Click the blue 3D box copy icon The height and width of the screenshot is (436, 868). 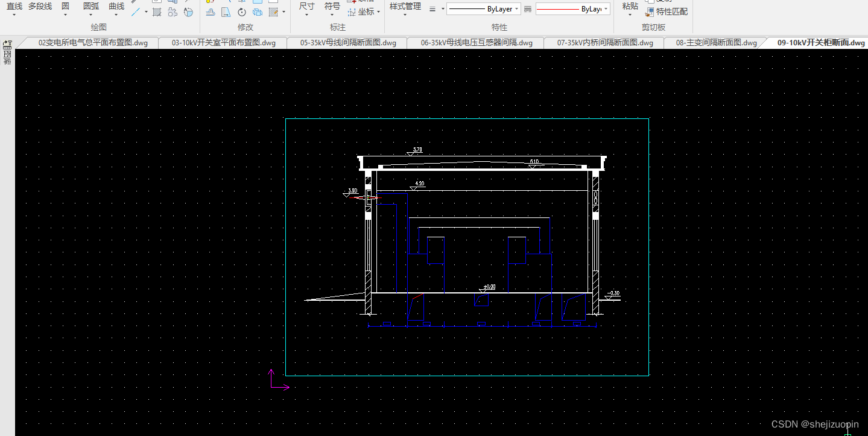click(x=258, y=12)
